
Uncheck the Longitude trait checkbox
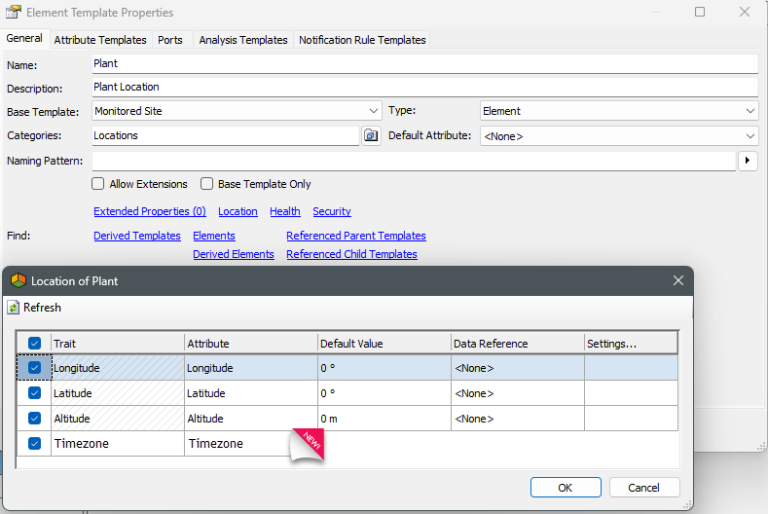(35, 368)
